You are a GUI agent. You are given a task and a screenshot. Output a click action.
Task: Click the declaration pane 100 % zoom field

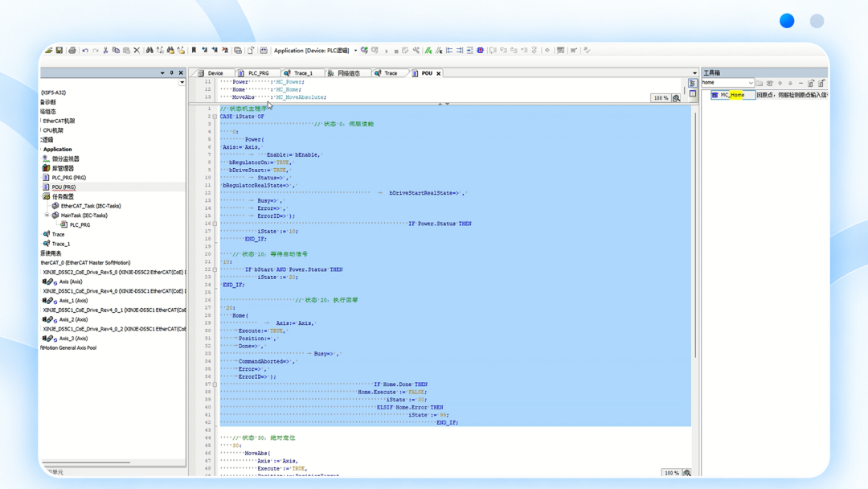tap(661, 98)
